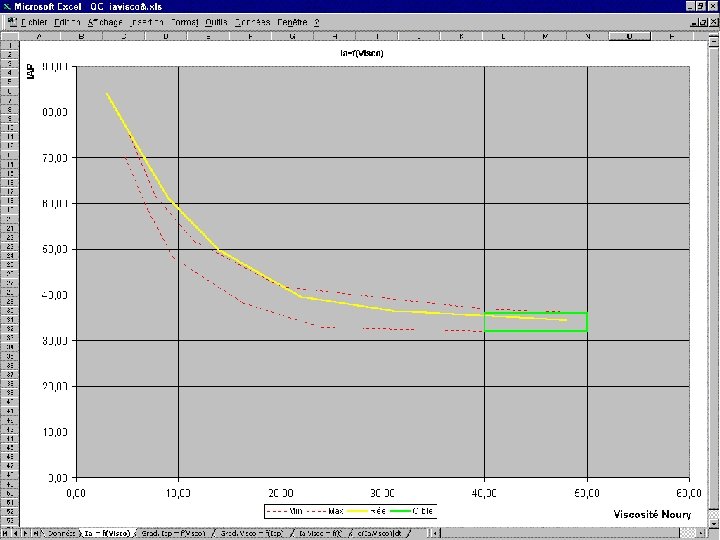720x540 pixels.
Task: Open the d(Ia/Visco)dt sheet tab
Action: pos(379,534)
